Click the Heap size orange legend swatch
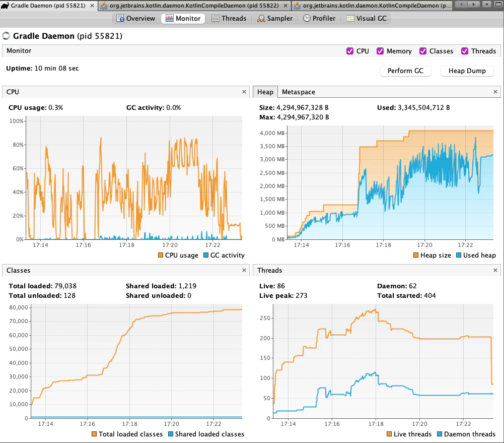This screenshot has height=443, width=504. [415, 255]
